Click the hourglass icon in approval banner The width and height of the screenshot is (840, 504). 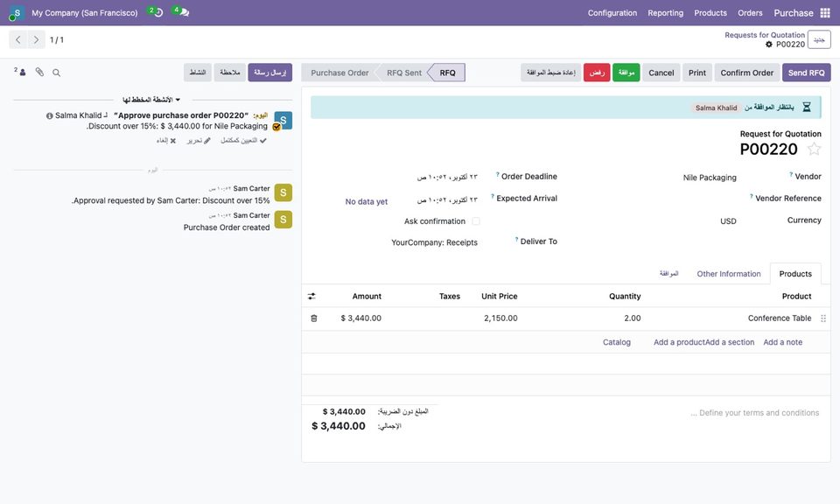click(x=806, y=108)
